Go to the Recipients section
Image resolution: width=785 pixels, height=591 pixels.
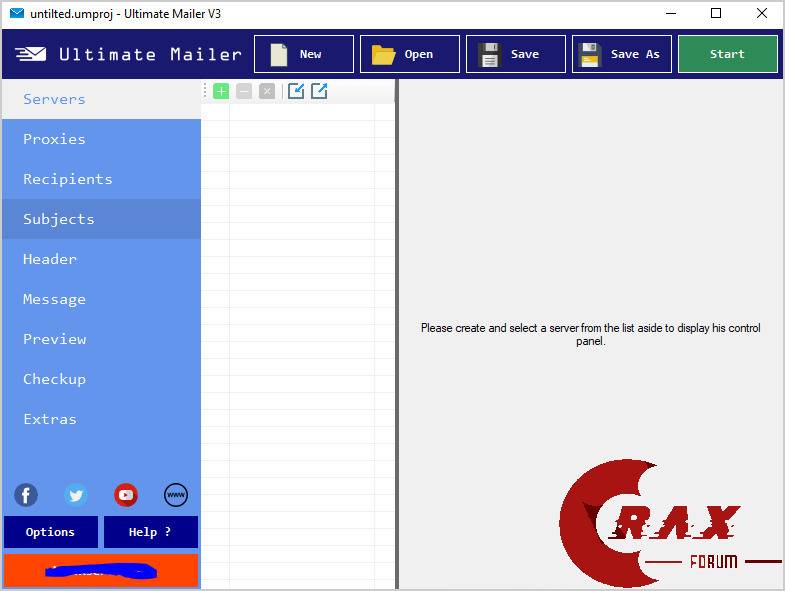click(x=102, y=179)
